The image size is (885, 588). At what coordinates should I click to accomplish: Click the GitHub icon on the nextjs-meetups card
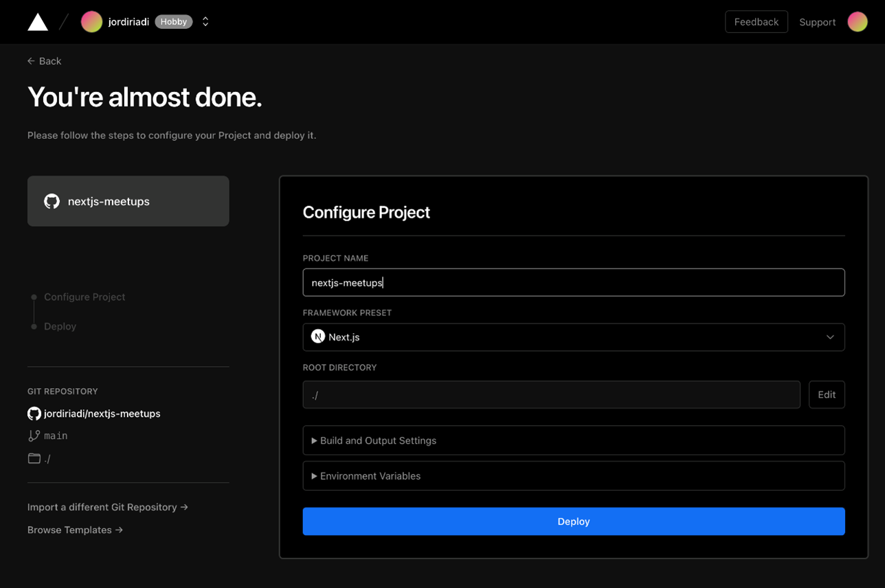coord(52,201)
